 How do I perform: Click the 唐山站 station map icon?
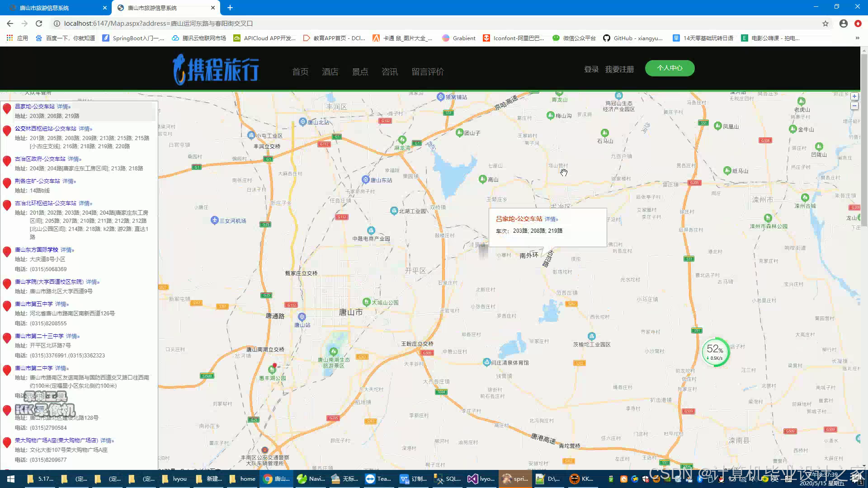302,317
